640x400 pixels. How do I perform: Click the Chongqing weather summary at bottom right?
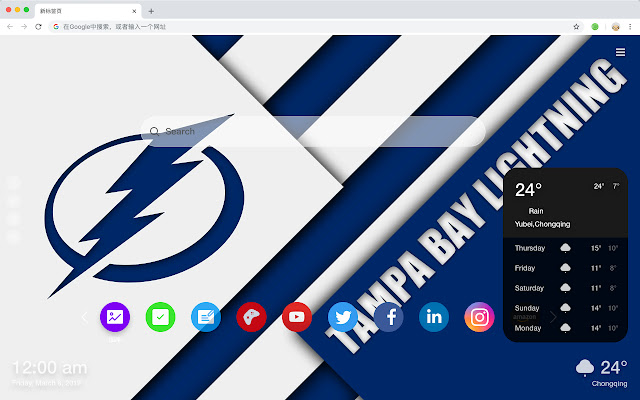(601, 373)
